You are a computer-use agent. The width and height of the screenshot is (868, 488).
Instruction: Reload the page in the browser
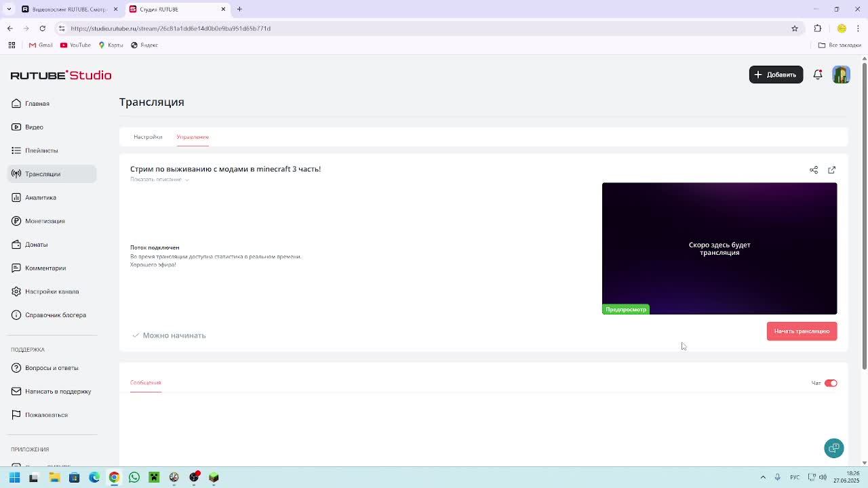point(43,28)
